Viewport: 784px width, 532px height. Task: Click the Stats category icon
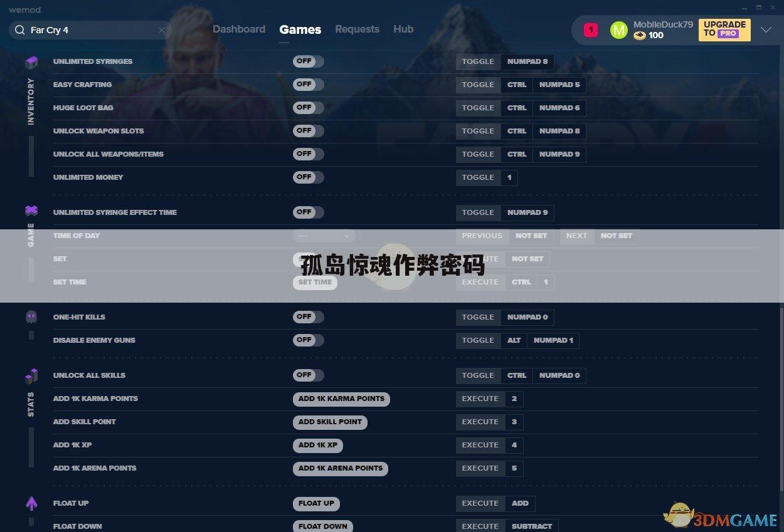[31, 376]
